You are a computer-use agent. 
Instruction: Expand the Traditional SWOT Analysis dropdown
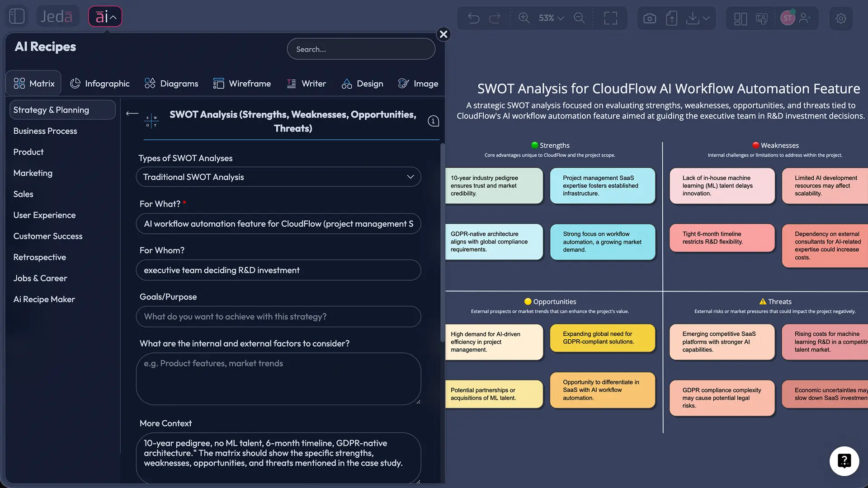[x=410, y=177]
